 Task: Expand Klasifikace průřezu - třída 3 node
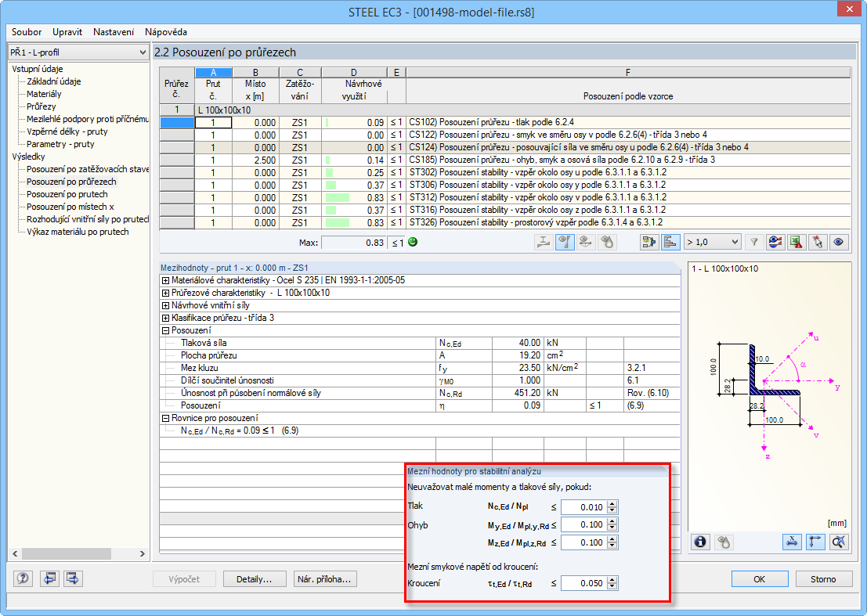[x=165, y=319]
